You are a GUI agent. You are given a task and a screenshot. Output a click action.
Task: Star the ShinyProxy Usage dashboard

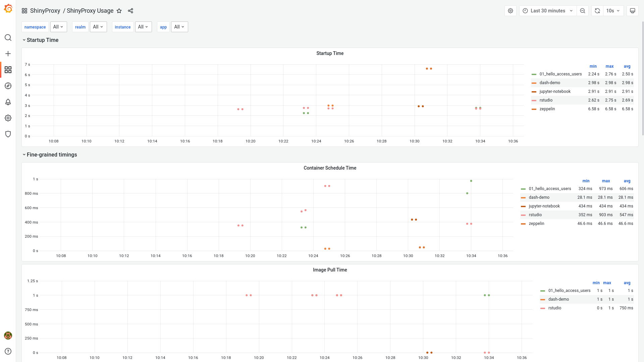(x=119, y=11)
